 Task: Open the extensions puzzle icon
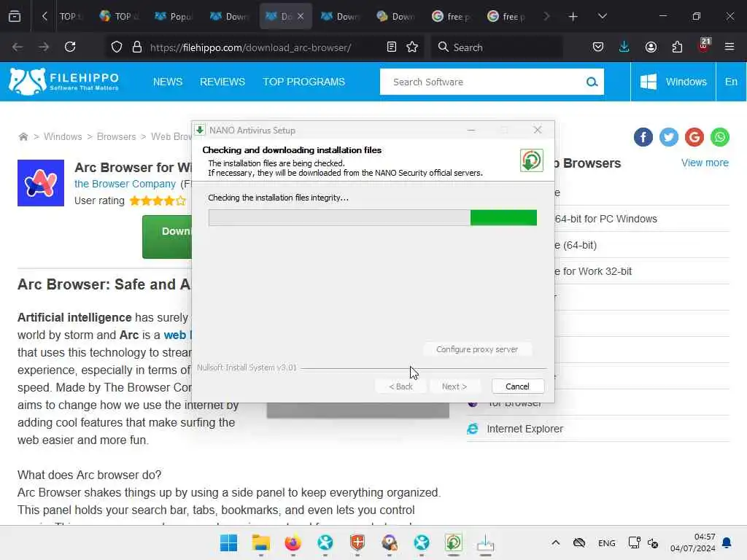point(677,47)
